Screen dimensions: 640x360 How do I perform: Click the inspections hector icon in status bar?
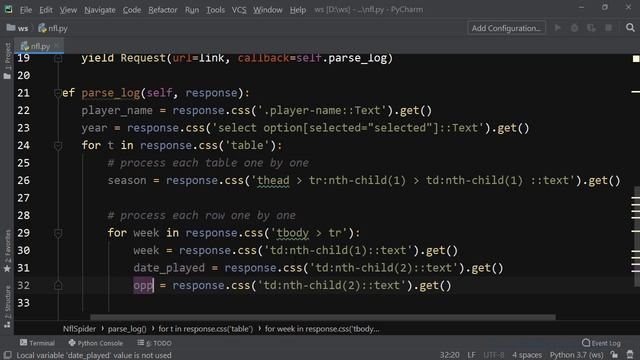tap(630, 354)
